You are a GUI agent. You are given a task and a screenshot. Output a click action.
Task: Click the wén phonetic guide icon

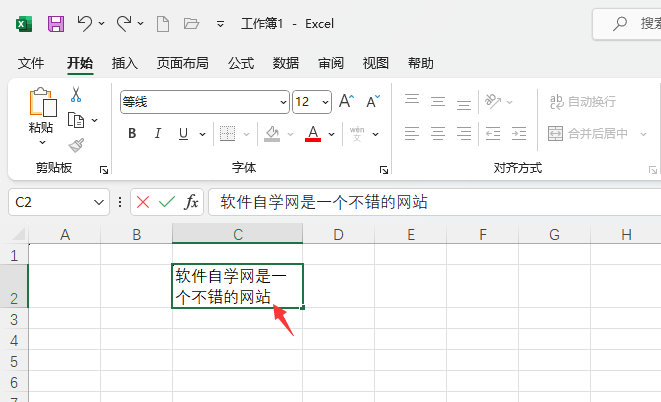click(x=357, y=134)
